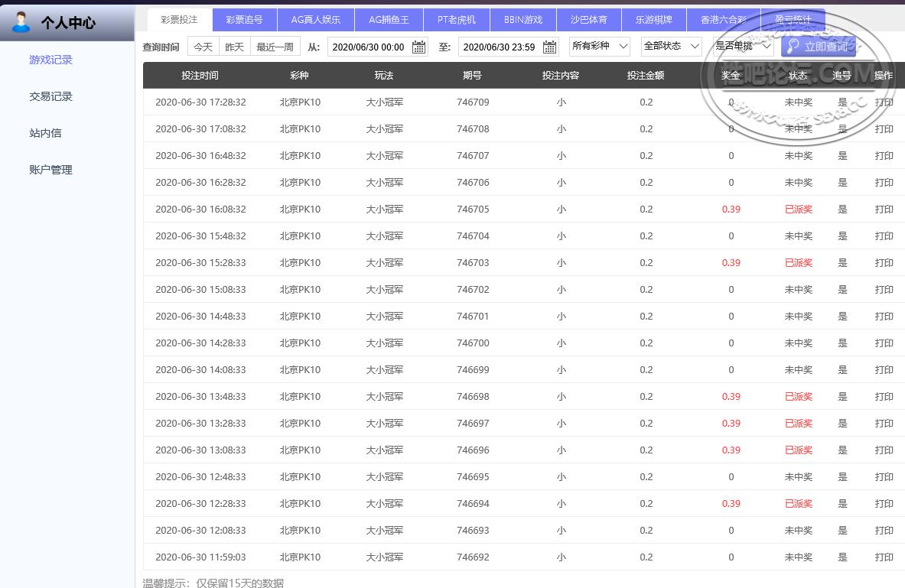Click 打印 for period 746692
The height and width of the screenshot is (588, 905).
[x=884, y=557]
